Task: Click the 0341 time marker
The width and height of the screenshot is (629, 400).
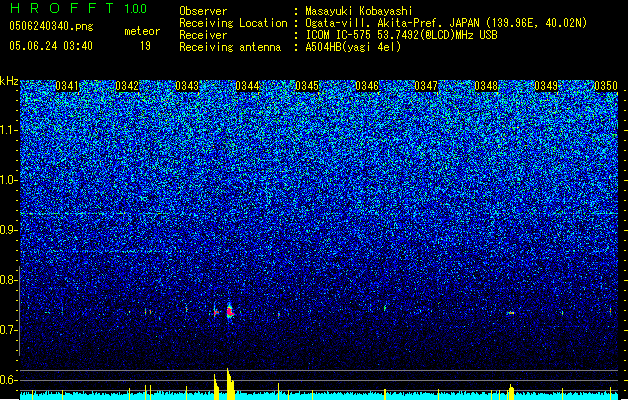Action: point(67,86)
